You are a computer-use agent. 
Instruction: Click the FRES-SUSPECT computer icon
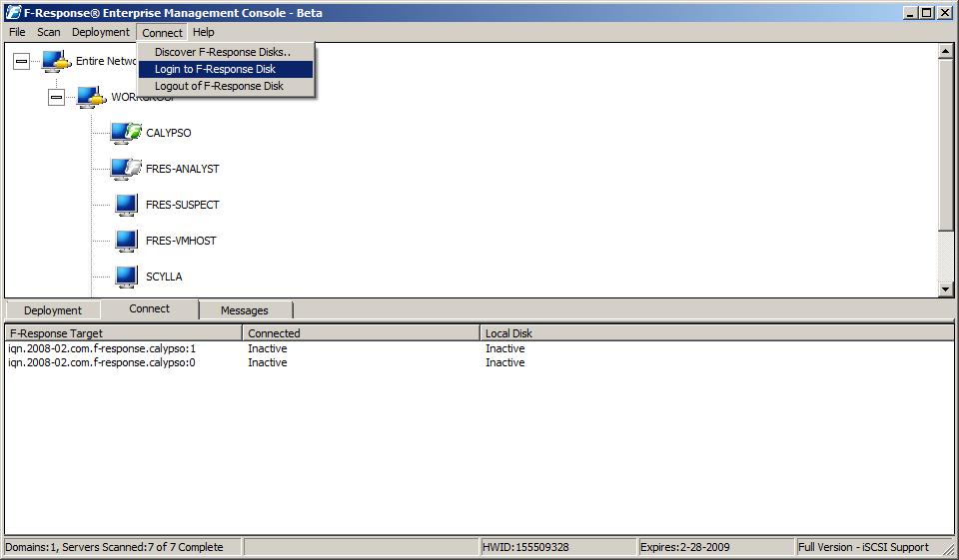127,205
